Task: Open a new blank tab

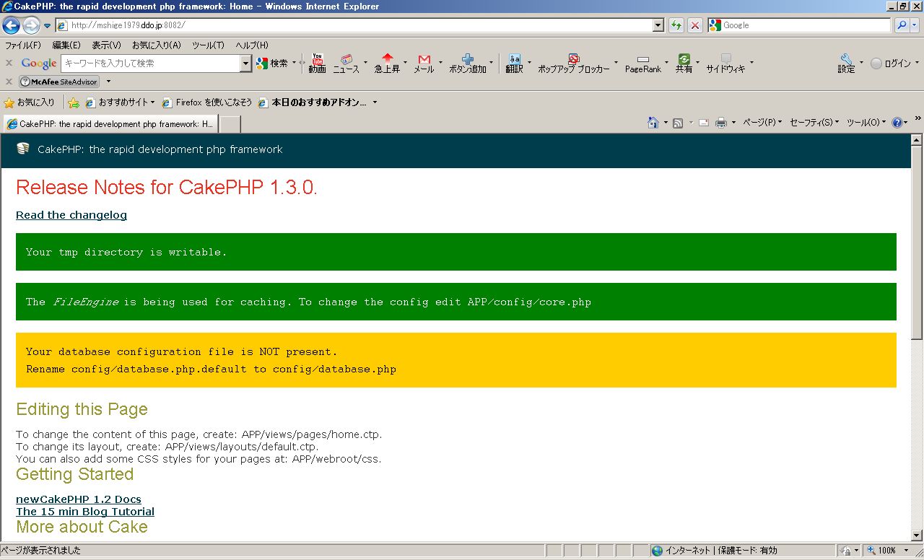Action: point(230,124)
